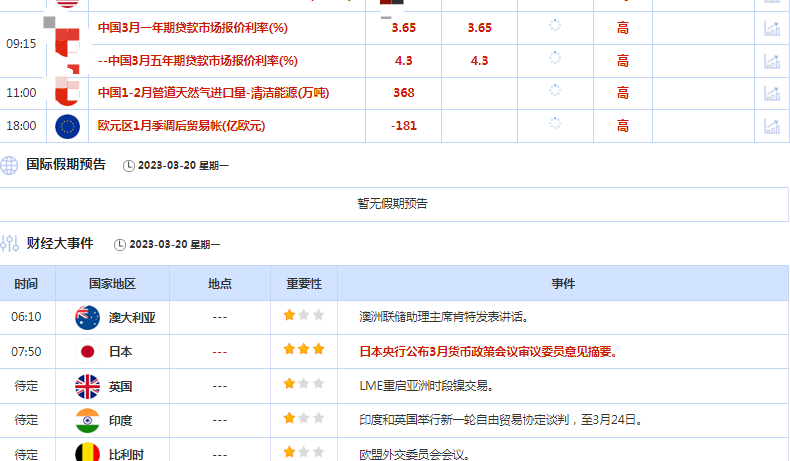The image size is (790, 461).
Task: Click the three-star rating for Japan event
Action: coord(304,349)
